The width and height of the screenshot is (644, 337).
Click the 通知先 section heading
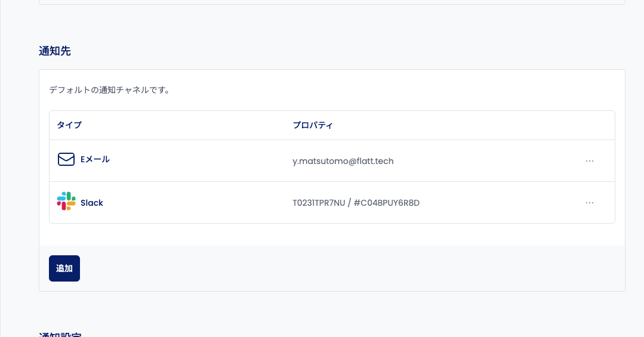click(55, 51)
